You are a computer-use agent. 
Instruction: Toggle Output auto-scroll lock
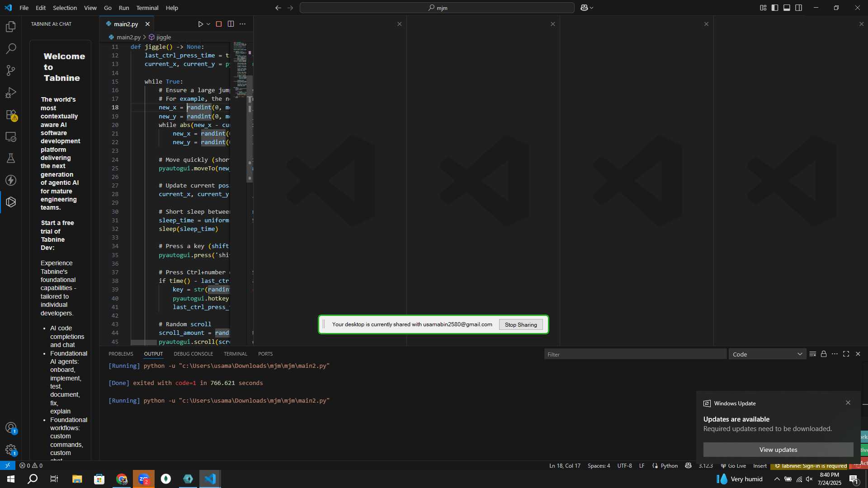[x=824, y=354]
